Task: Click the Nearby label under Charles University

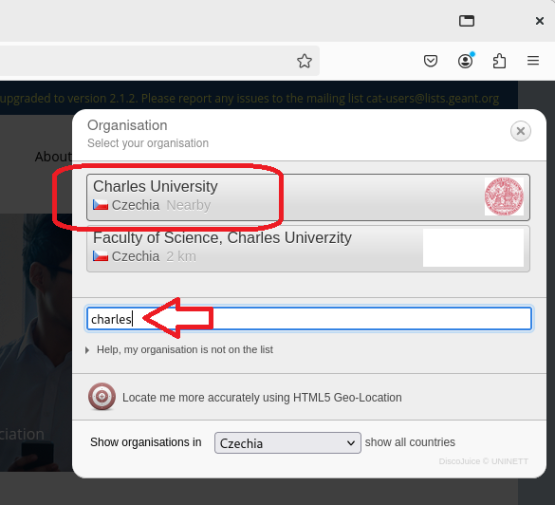Action: 189,205
